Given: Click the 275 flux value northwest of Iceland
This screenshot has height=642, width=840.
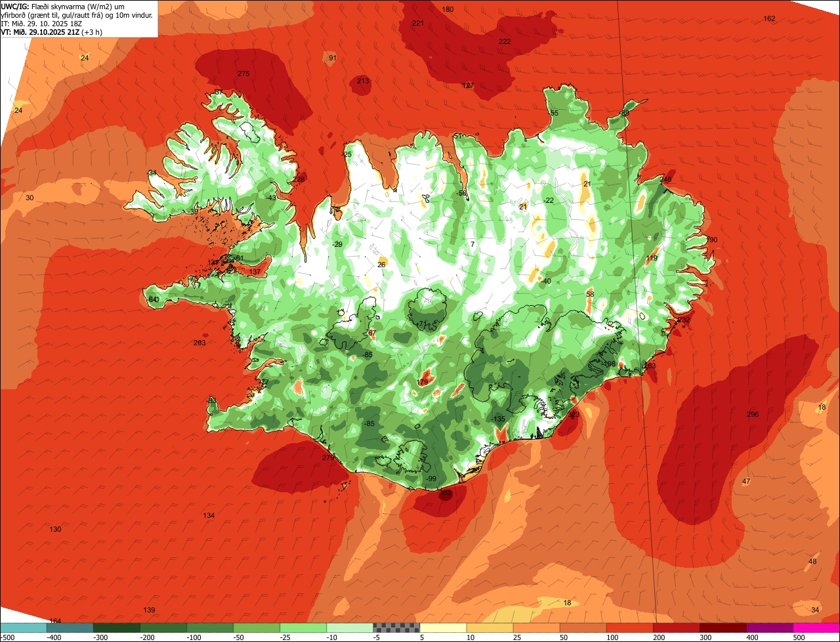Looking at the screenshot, I should (x=243, y=74).
